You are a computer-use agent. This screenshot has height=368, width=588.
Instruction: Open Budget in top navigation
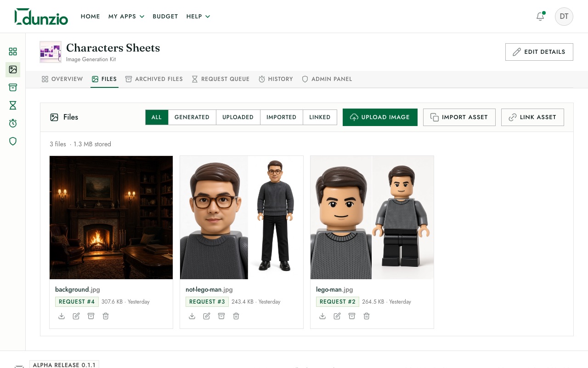point(165,17)
